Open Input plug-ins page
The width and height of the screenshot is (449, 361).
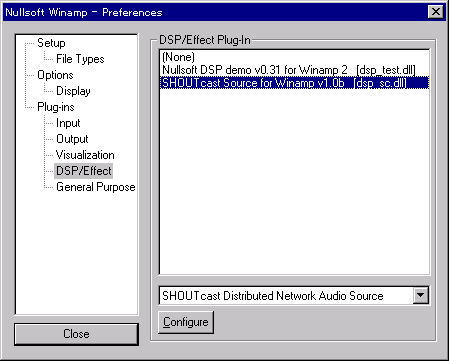(x=68, y=123)
